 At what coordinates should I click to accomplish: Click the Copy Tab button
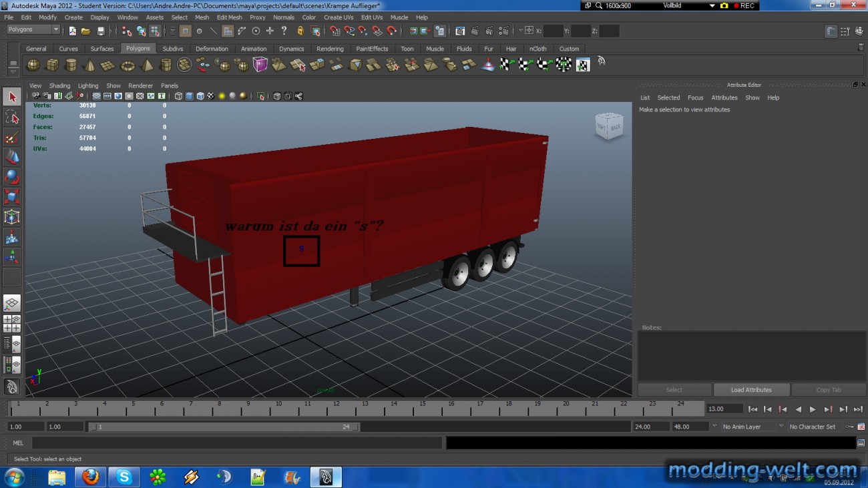(x=829, y=390)
